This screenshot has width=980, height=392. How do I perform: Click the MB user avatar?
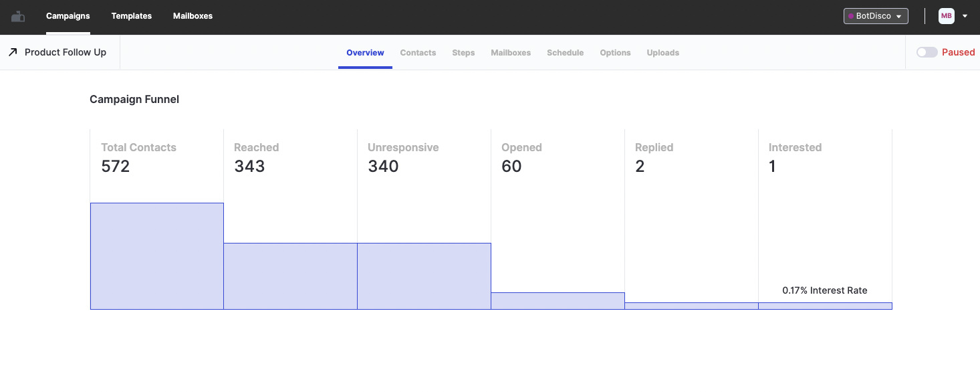[947, 16]
